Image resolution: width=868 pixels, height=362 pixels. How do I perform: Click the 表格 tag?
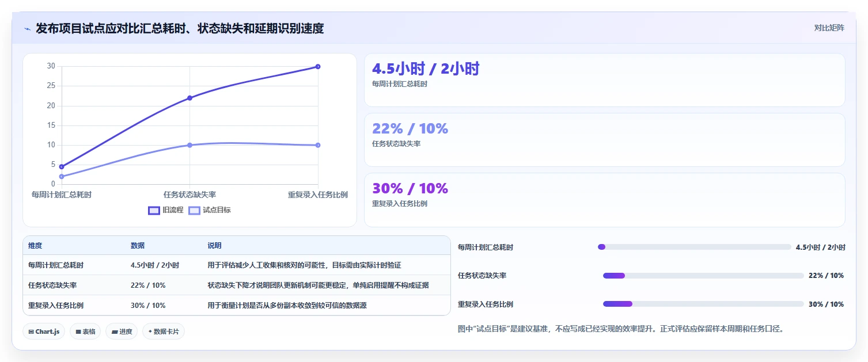(x=85, y=331)
